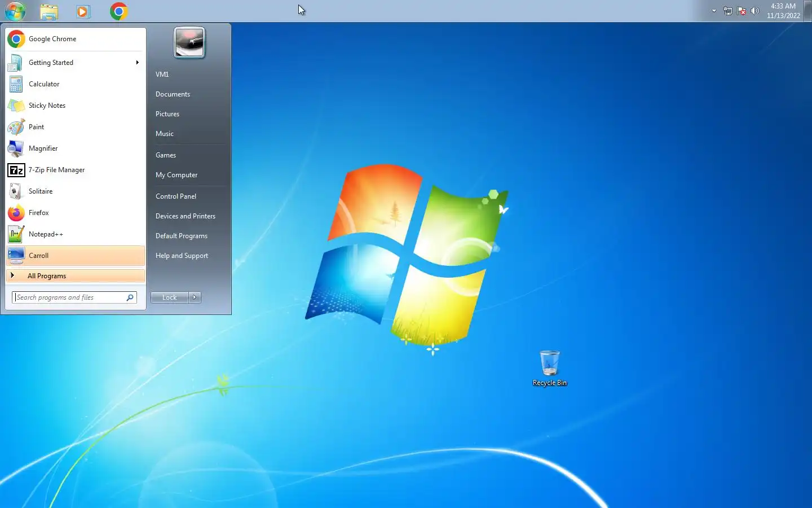Viewport: 812px width, 508px height.
Task: Select the Paint text label
Action: (x=36, y=127)
